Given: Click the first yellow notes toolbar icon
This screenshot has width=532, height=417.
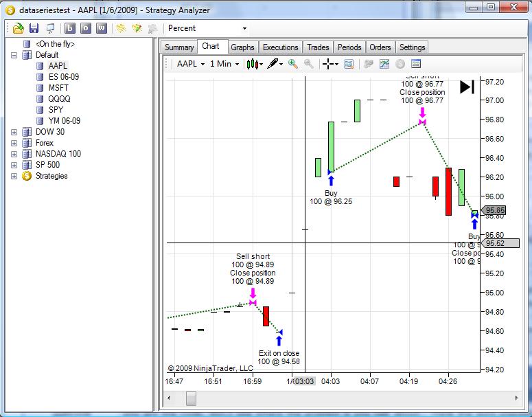Looking at the screenshot, I should pos(121,28).
